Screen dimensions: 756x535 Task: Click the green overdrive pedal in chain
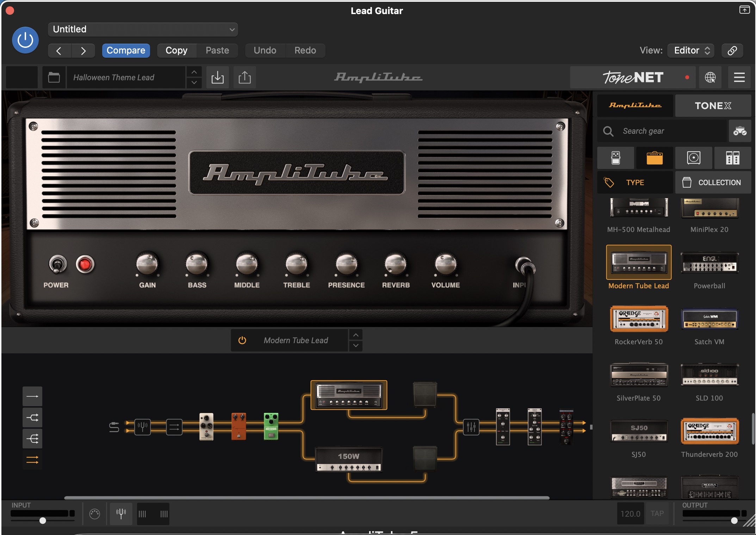pos(271,426)
